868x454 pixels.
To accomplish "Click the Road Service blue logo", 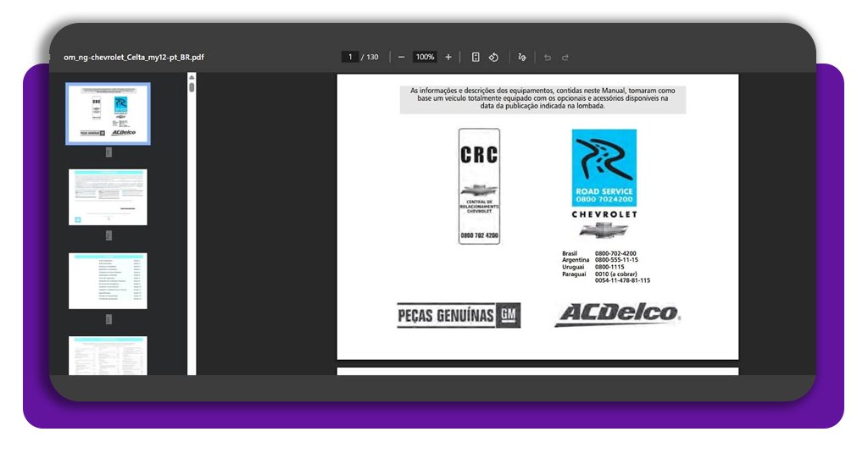I will pyautogui.click(x=604, y=168).
